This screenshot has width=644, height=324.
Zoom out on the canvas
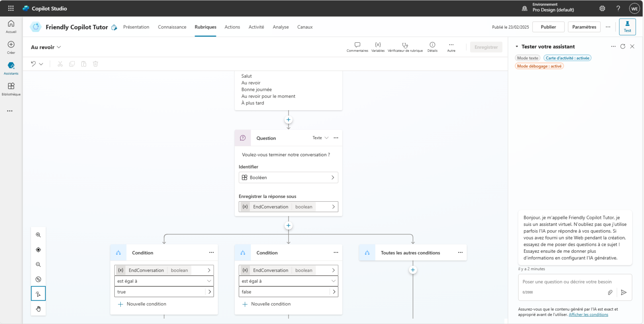coord(38,264)
